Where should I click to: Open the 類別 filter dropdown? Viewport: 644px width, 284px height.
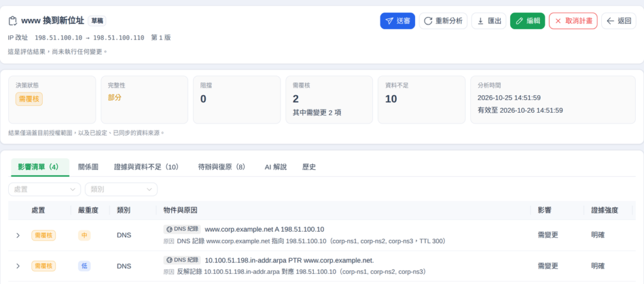[x=121, y=190]
